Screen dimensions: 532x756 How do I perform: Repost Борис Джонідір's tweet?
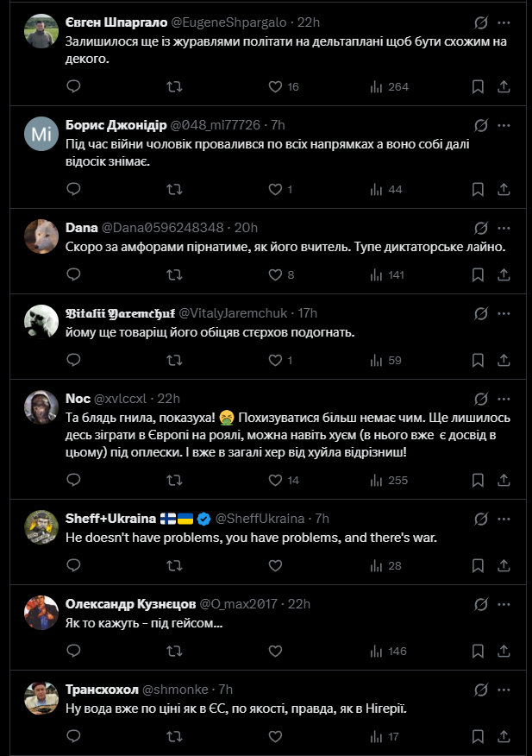[174, 189]
